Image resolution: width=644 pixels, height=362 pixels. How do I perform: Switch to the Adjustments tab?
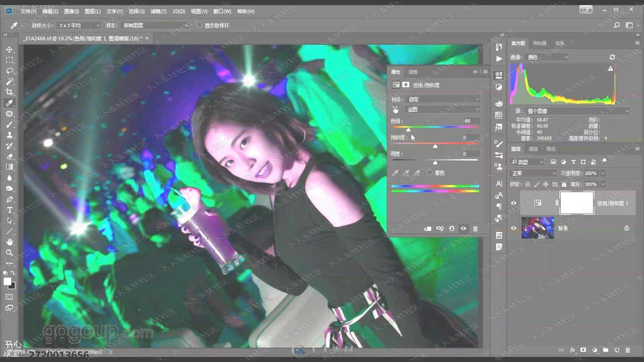[x=413, y=72]
